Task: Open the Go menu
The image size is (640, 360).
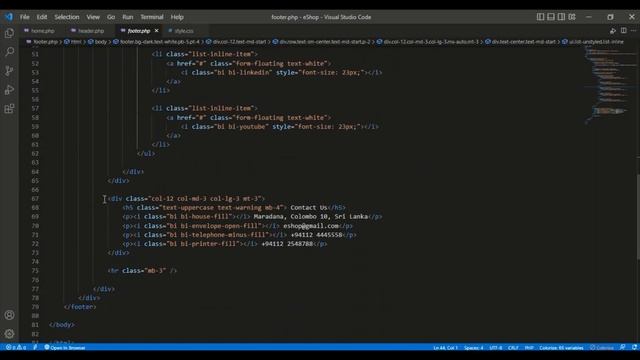Action: [111, 17]
